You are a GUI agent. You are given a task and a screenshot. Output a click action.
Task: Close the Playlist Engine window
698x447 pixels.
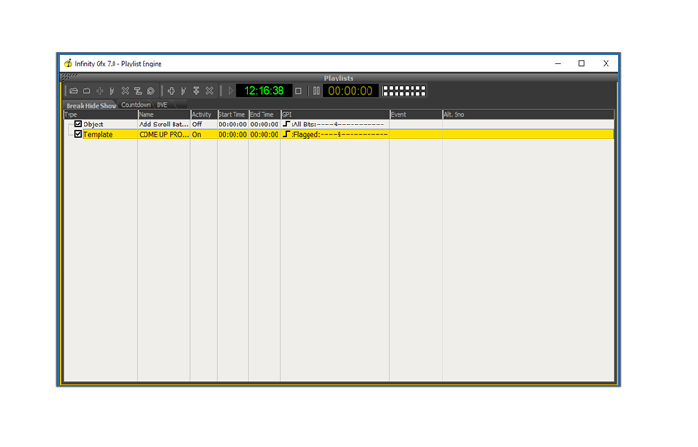pyautogui.click(x=606, y=64)
